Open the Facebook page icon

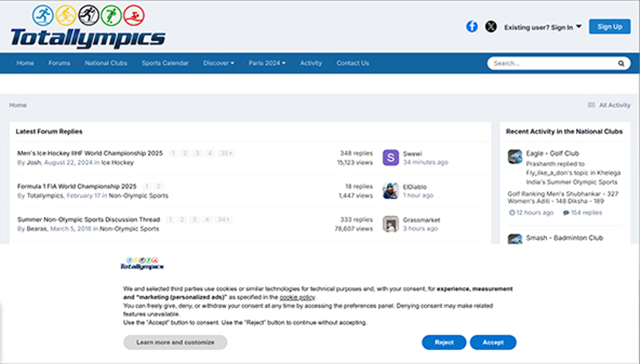coord(472,26)
